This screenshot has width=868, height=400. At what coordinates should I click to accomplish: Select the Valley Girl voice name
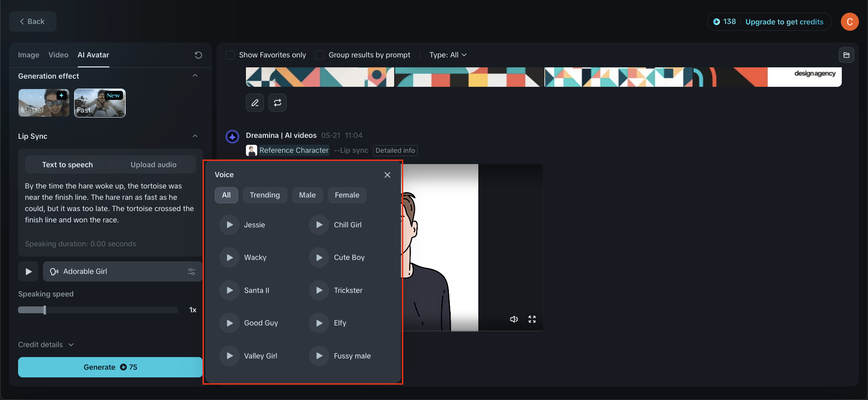260,356
